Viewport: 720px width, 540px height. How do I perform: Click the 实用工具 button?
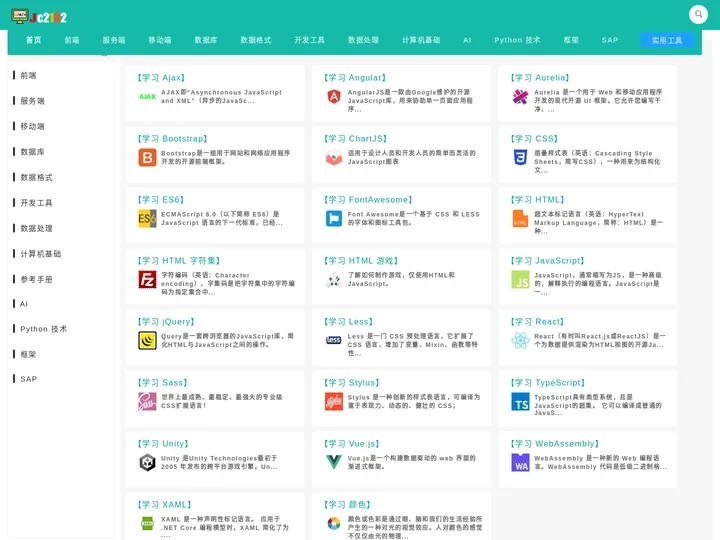point(667,40)
